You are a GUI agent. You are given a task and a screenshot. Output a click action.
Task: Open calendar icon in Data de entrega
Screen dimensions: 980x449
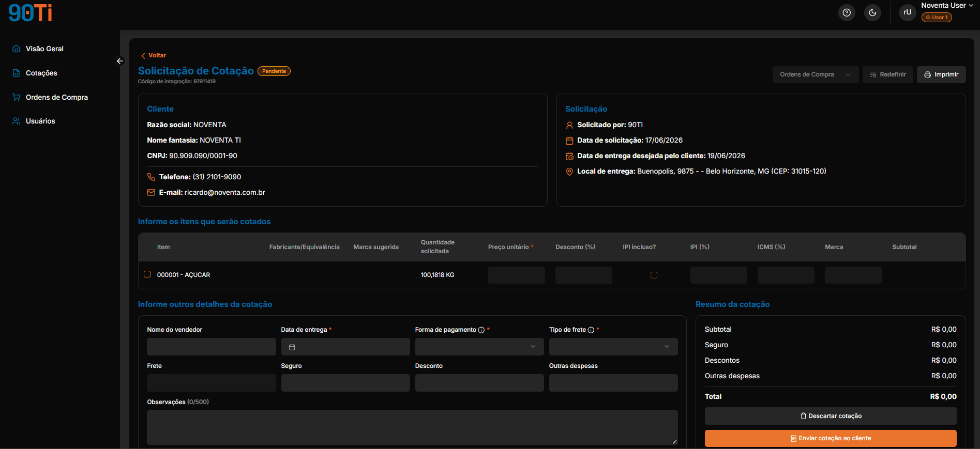coord(292,347)
